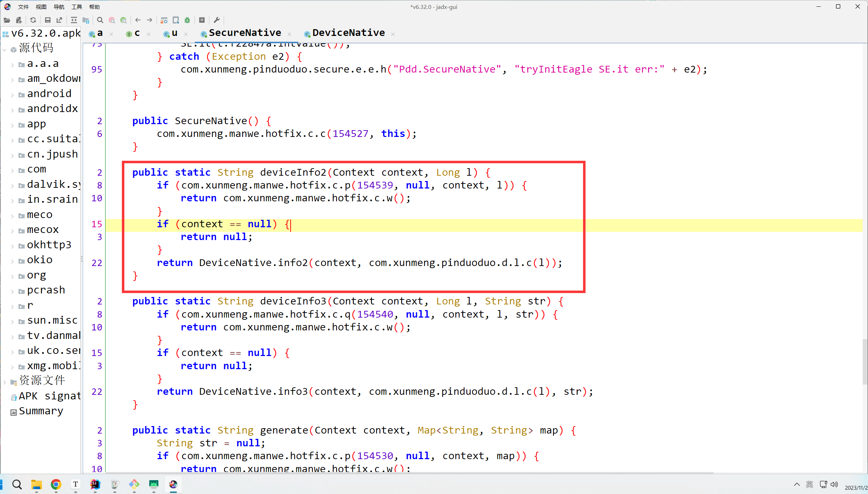Select the meco package
This screenshot has height=494, width=868.
coord(39,215)
